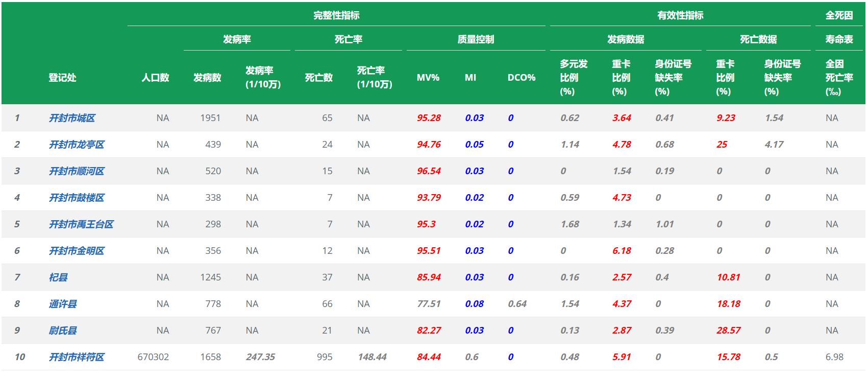
Task: Open the 开封市城区 registry link
Action: [72, 118]
